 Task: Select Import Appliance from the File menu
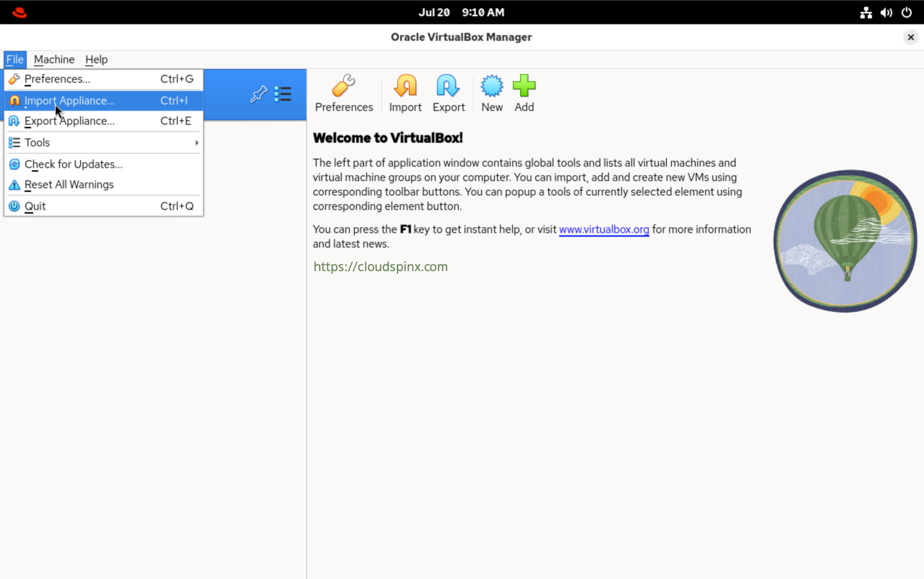coord(70,100)
